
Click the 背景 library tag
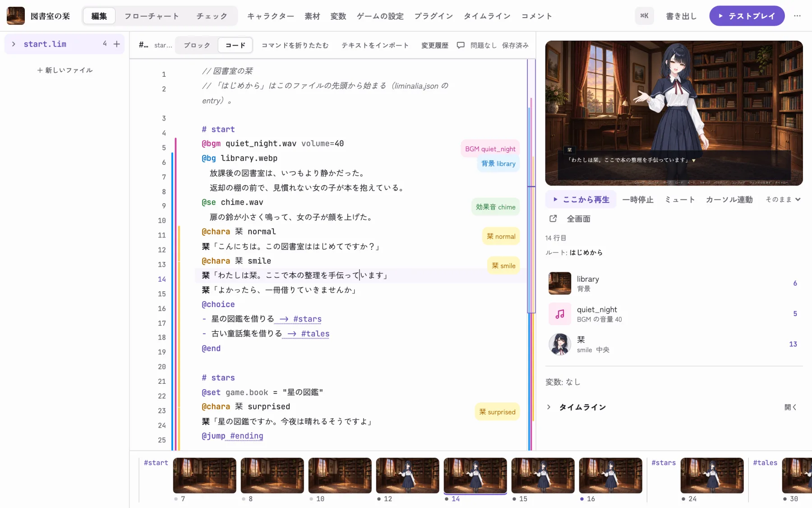coord(498,163)
